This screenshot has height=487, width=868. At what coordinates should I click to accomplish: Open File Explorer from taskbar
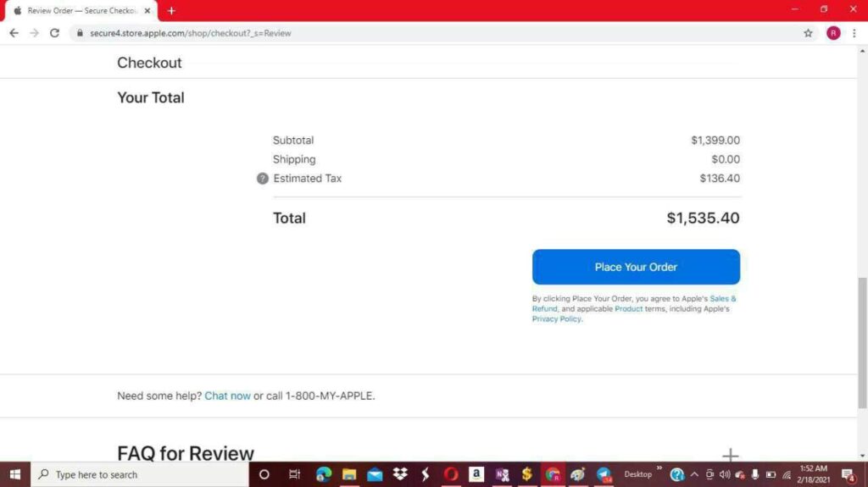point(348,474)
